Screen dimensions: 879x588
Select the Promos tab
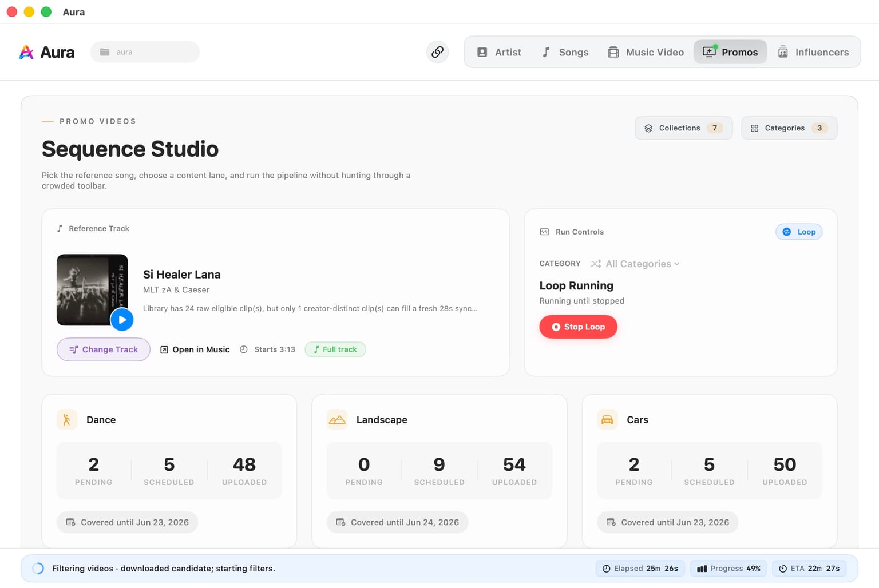pyautogui.click(x=730, y=52)
